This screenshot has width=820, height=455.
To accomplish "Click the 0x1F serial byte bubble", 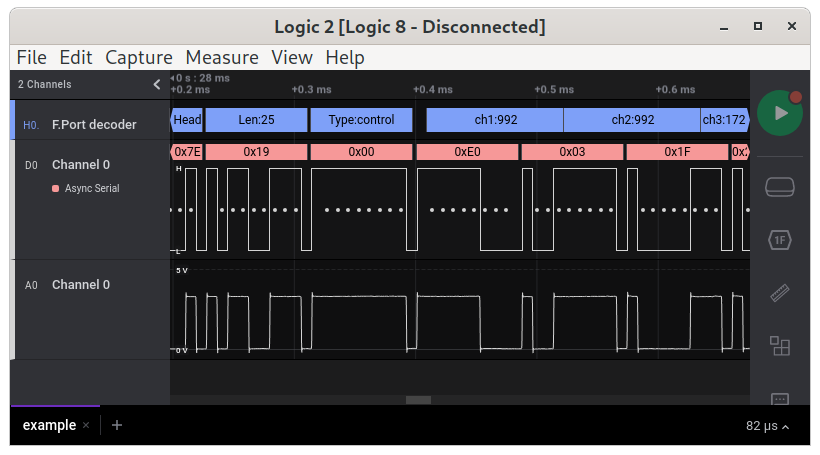I will (677, 152).
